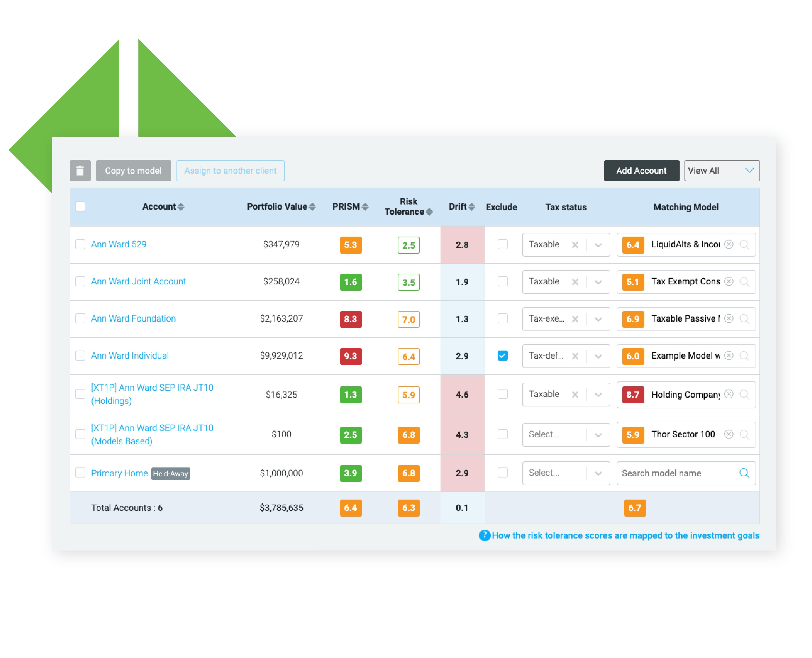Sort the PRISM column
The width and height of the screenshot is (812, 658).
click(x=365, y=207)
